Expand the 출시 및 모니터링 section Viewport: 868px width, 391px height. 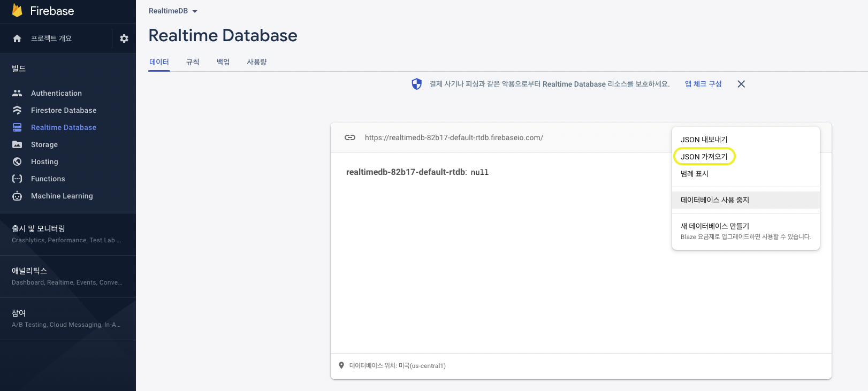point(68,234)
